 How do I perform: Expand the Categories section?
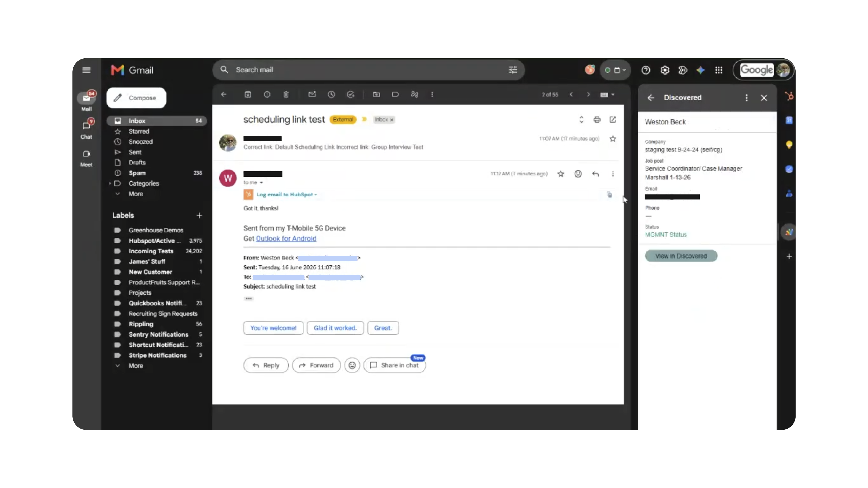coord(110,184)
